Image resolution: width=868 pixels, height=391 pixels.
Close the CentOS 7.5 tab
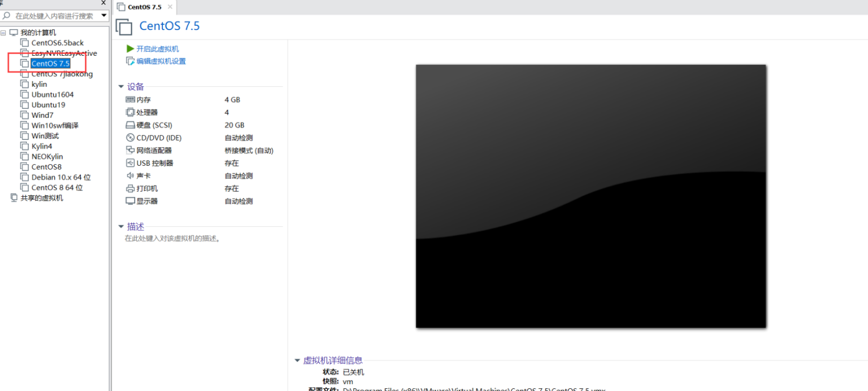[x=170, y=7]
